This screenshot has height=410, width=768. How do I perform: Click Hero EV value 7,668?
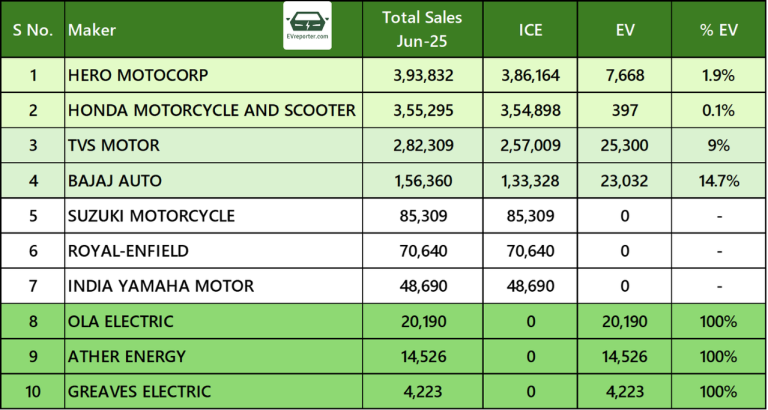coord(624,75)
